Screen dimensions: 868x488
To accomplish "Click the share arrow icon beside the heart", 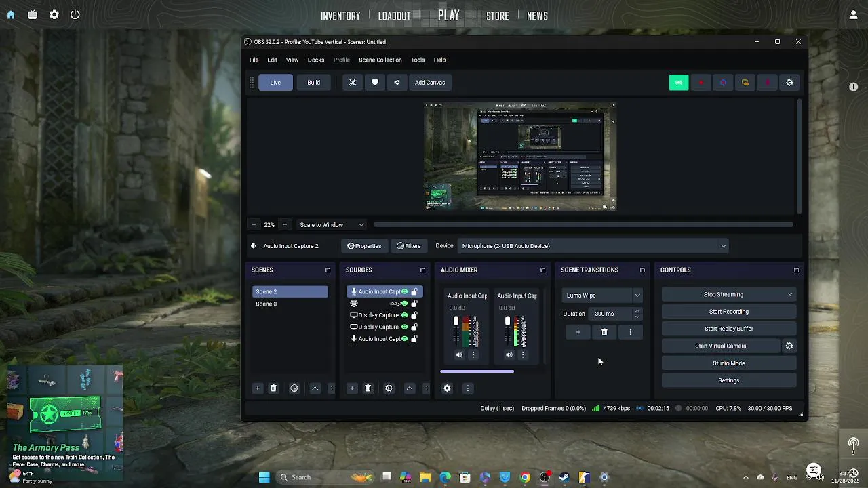I will click(397, 83).
